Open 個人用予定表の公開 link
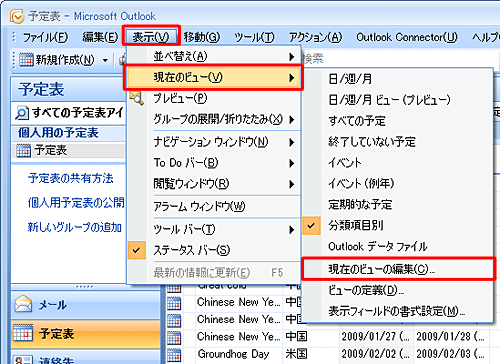The height and width of the screenshot is (364, 500). click(x=76, y=202)
